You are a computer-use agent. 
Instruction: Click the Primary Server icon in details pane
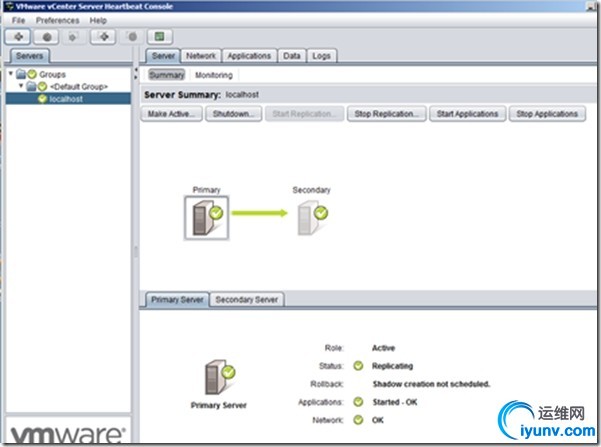pos(220,377)
